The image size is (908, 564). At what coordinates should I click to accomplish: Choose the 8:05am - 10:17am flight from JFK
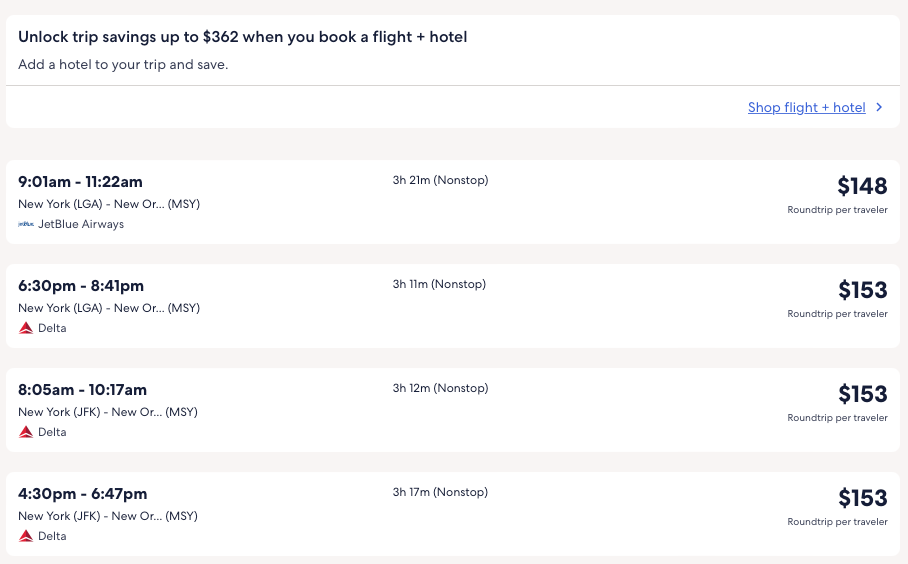pyautogui.click(x=82, y=390)
